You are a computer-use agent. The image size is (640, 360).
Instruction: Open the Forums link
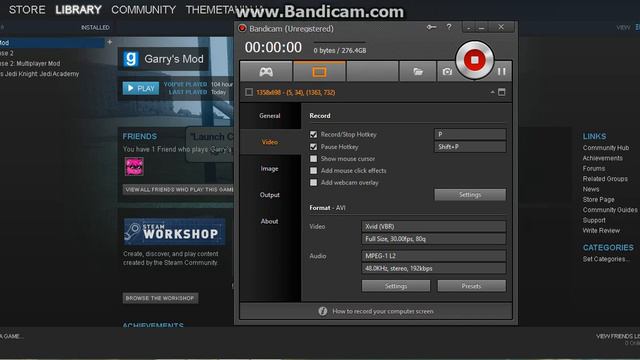coord(594,168)
